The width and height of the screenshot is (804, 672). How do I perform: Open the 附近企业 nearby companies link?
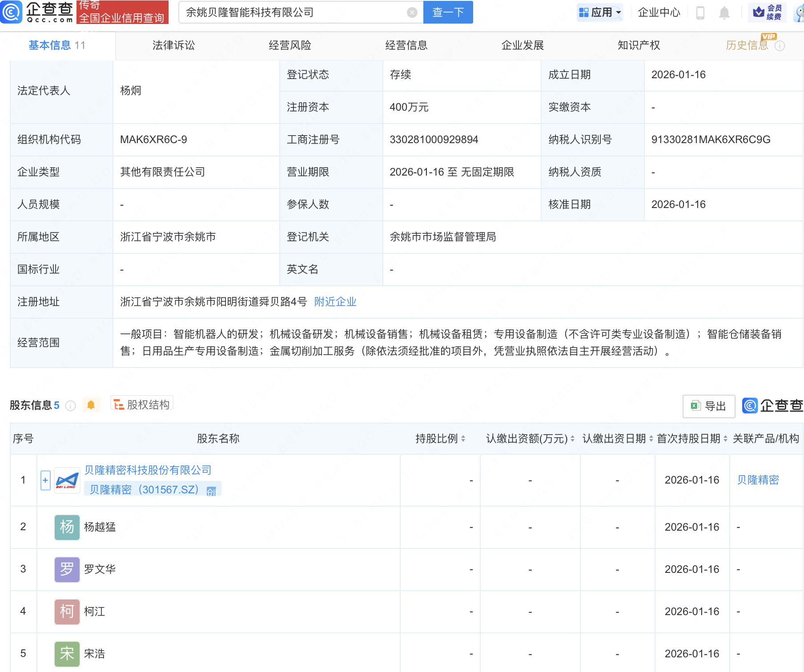pos(335,302)
